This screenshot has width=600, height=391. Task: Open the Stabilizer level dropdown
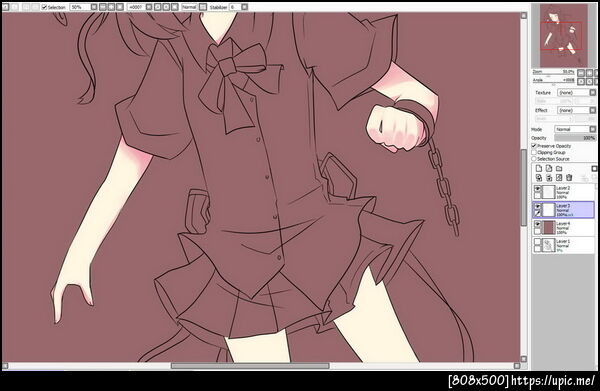coord(245,7)
